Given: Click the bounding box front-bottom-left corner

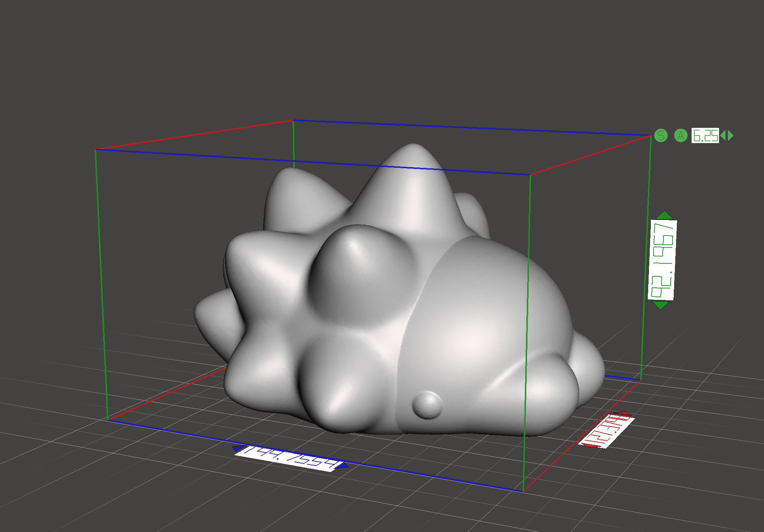Looking at the screenshot, I should click(x=108, y=419).
